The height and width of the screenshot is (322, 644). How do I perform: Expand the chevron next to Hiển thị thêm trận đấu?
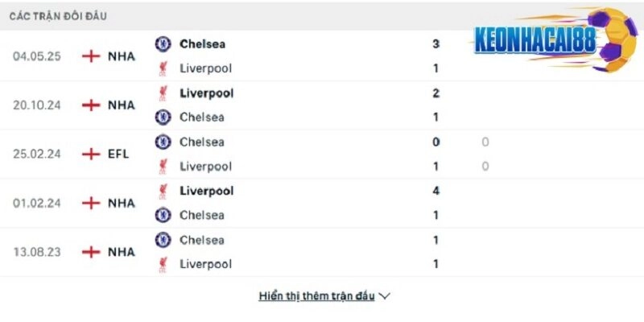pos(385,296)
